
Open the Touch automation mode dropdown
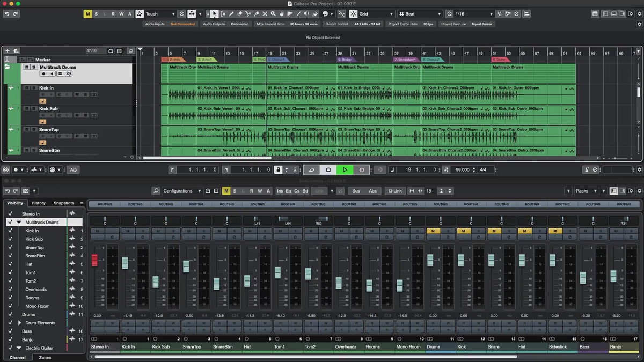160,14
